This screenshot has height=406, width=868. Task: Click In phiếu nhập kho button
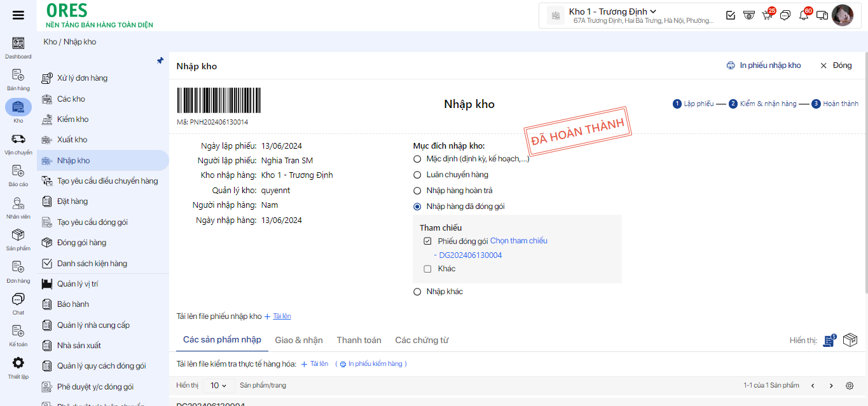point(764,65)
